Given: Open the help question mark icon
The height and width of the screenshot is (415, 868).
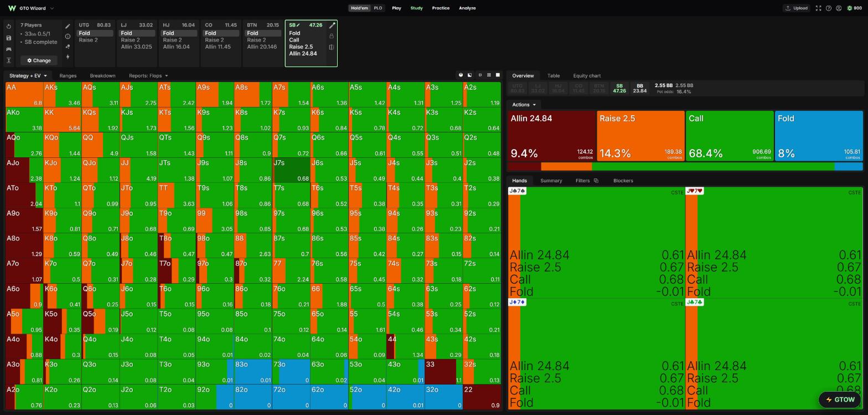Looking at the screenshot, I should [x=829, y=8].
